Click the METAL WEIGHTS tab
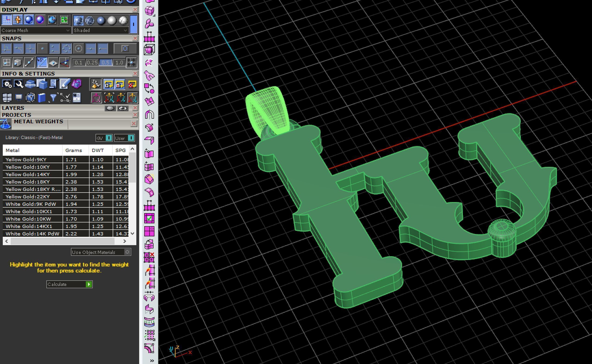This screenshot has width=592, height=364. pos(38,122)
